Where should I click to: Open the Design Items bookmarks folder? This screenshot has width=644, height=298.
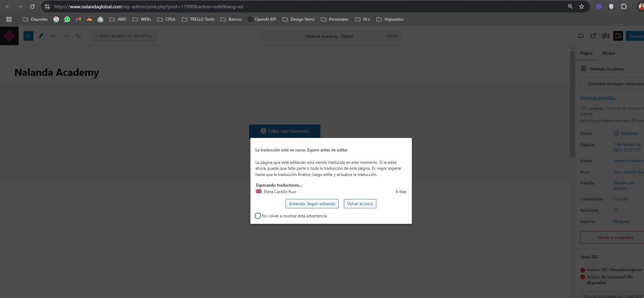point(299,19)
